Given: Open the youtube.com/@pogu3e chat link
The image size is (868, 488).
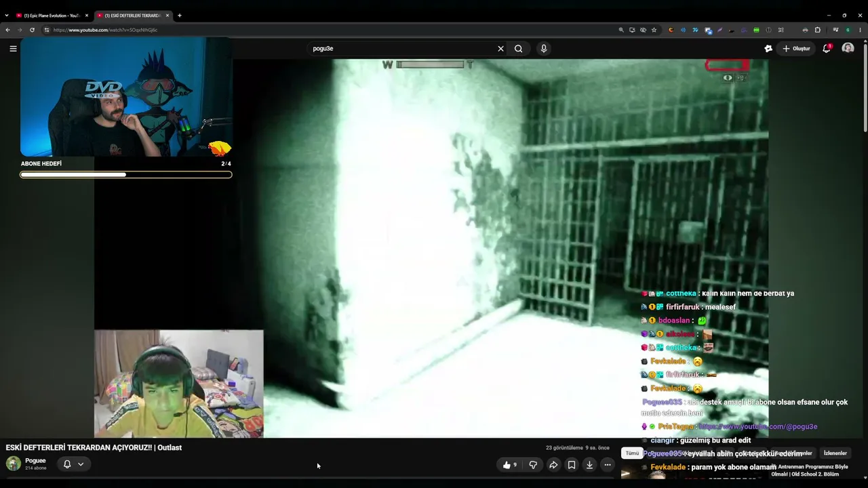Looking at the screenshot, I should tap(757, 426).
